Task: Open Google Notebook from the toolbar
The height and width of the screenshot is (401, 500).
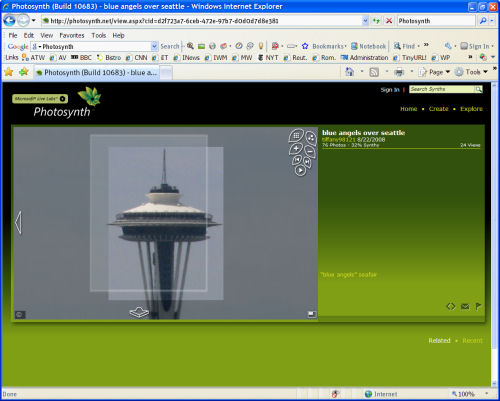Action: pyautogui.click(x=368, y=46)
